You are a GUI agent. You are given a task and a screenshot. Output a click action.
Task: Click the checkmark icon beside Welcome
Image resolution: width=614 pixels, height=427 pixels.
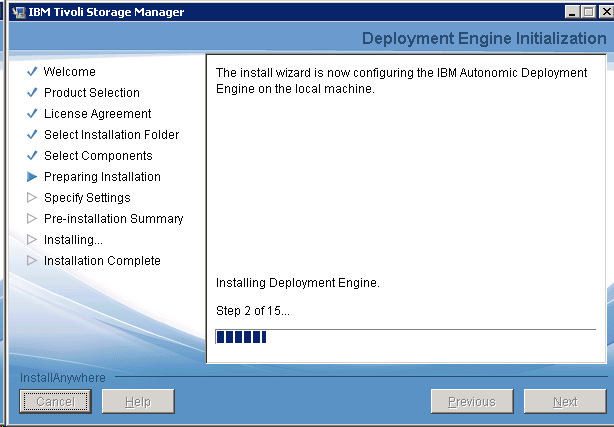(32, 72)
